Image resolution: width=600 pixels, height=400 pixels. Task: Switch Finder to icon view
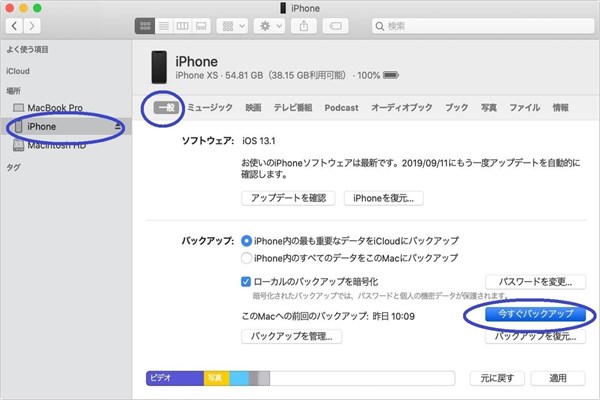(145, 26)
